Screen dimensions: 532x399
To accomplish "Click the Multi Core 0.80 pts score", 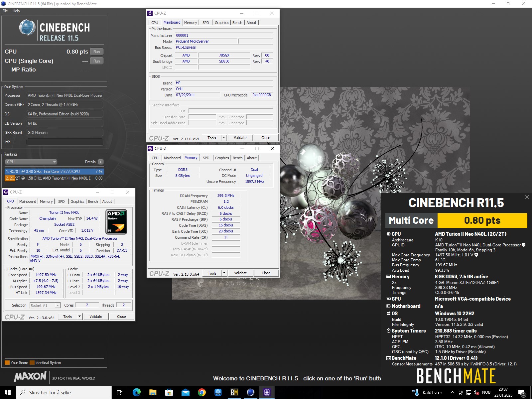I will click(482, 220).
